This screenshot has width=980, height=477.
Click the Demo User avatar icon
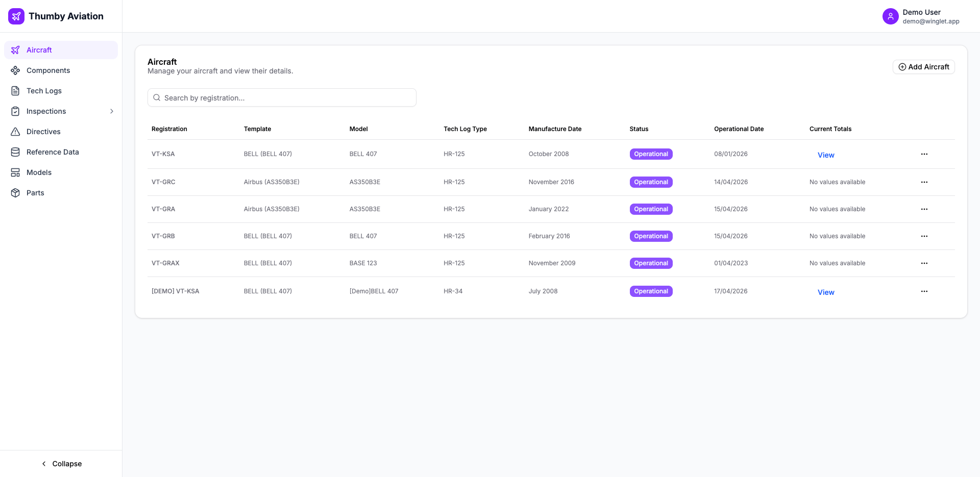point(890,16)
